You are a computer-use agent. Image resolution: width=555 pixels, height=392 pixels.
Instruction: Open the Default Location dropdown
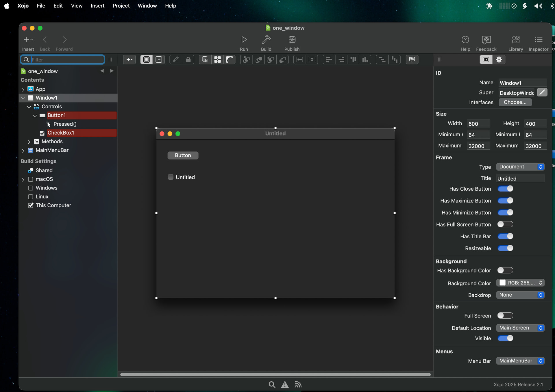click(520, 328)
